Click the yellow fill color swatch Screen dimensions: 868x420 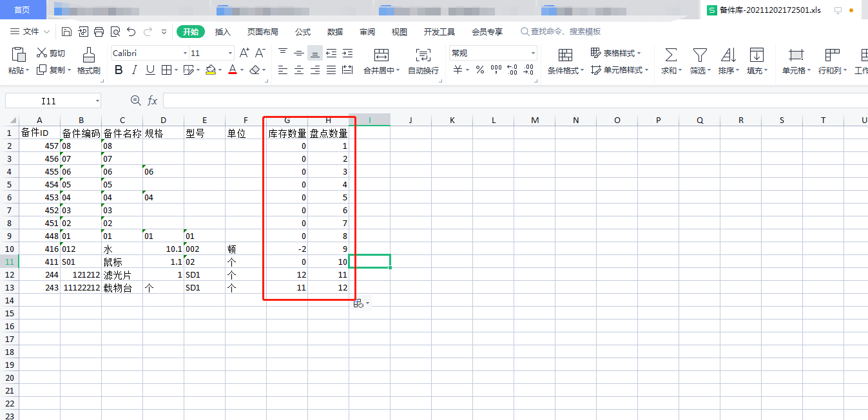tap(210, 70)
